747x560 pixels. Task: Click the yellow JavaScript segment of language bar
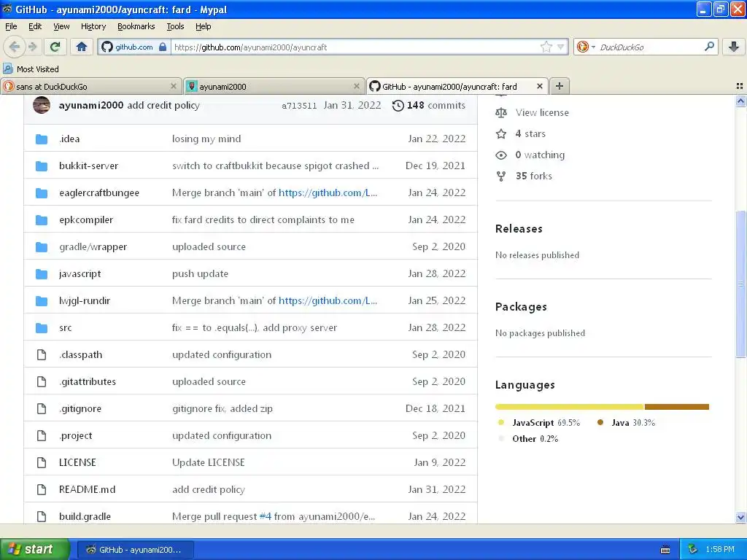569,407
